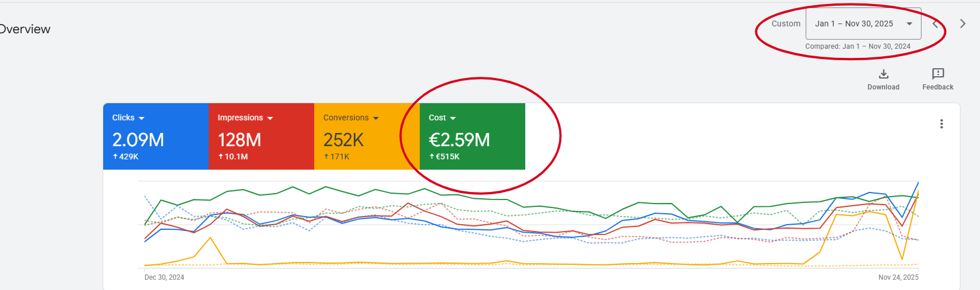The width and height of the screenshot is (980, 290).
Task: Select the blue 2.09M clicks scorecard
Action: tap(156, 136)
